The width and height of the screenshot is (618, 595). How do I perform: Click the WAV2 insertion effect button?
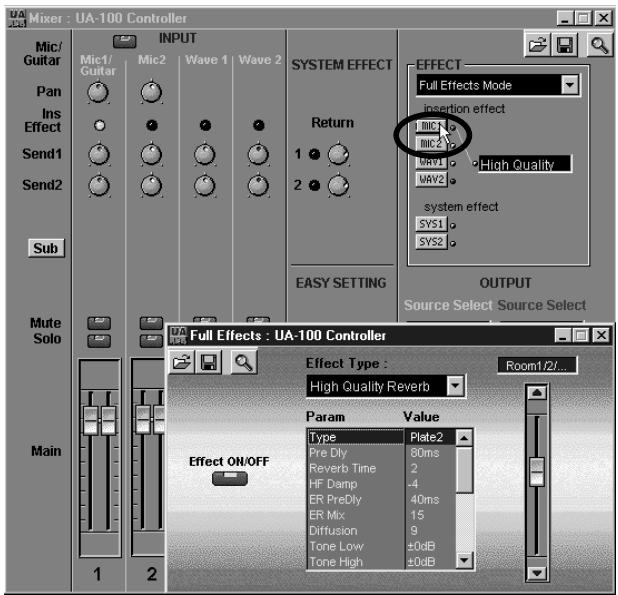tap(431, 180)
